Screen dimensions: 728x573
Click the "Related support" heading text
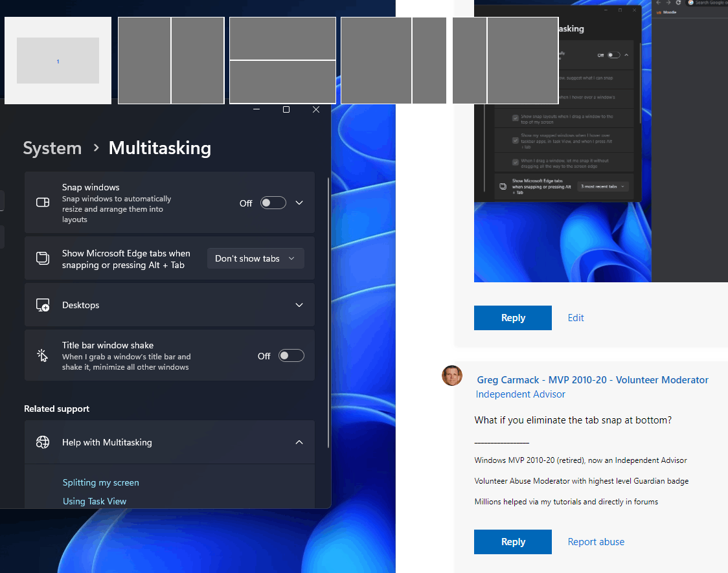click(56, 409)
